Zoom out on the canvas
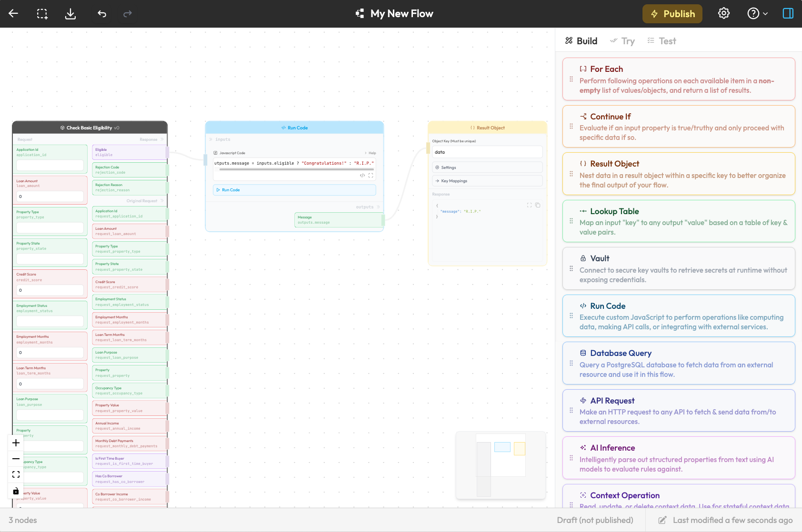This screenshot has width=802, height=532. coord(16,459)
